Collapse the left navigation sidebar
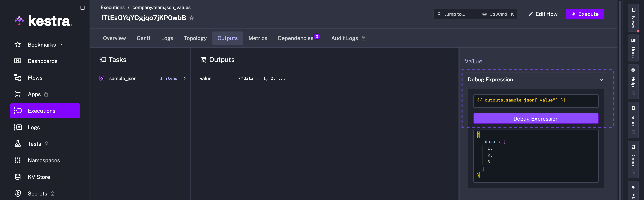 pos(82,8)
